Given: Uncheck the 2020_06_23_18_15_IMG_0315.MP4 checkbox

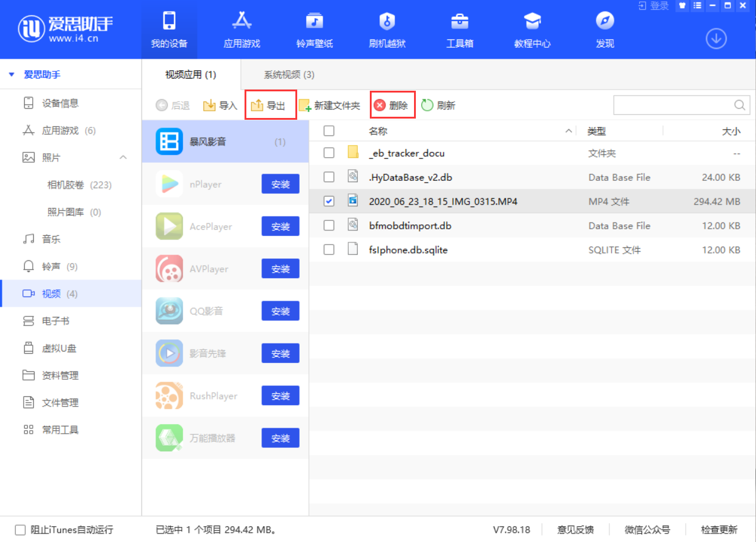Looking at the screenshot, I should (329, 201).
